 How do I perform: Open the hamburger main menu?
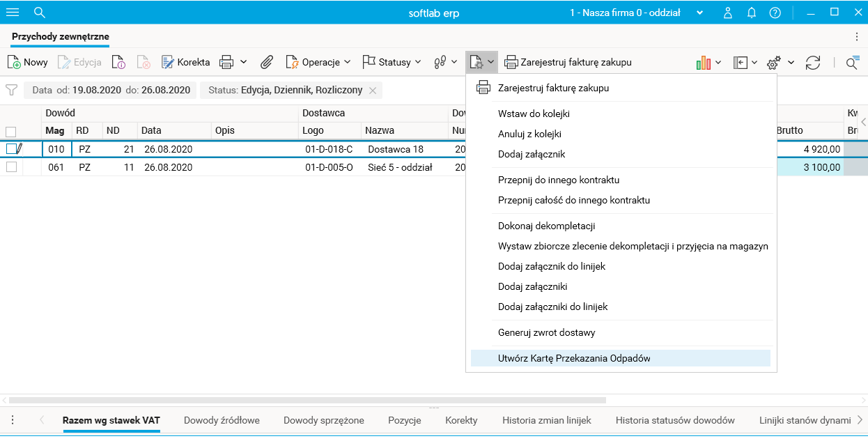[13, 13]
